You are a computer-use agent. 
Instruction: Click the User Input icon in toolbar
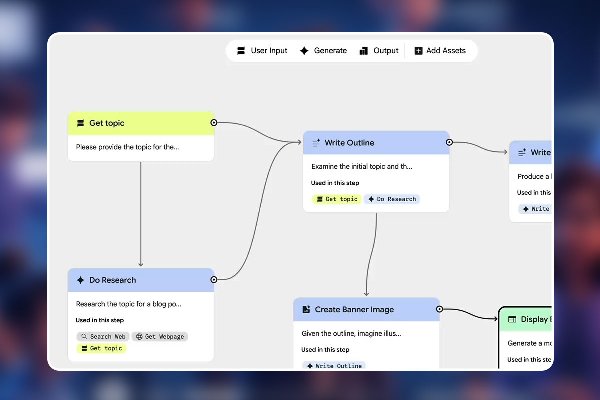(x=241, y=51)
